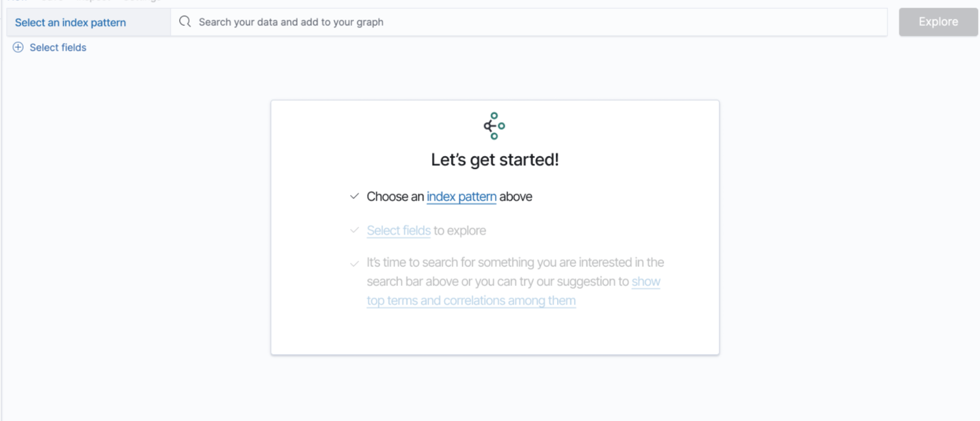This screenshot has width=980, height=421.
Task: Click the magnifier icon in search bar
Action: pyautogui.click(x=185, y=22)
